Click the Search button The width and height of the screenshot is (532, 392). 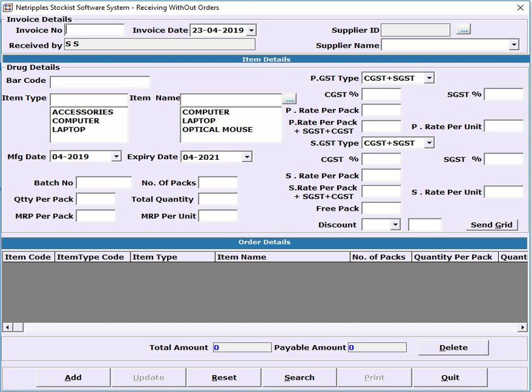[299, 378]
